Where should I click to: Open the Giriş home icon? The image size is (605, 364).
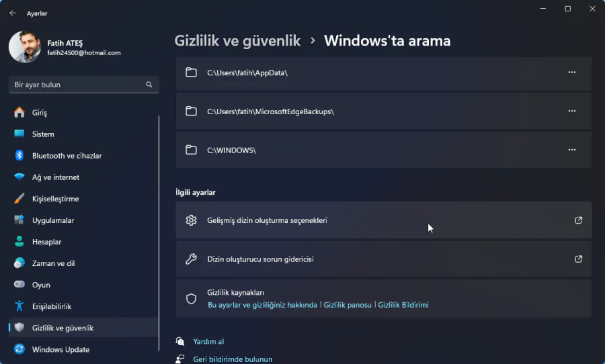(x=19, y=112)
